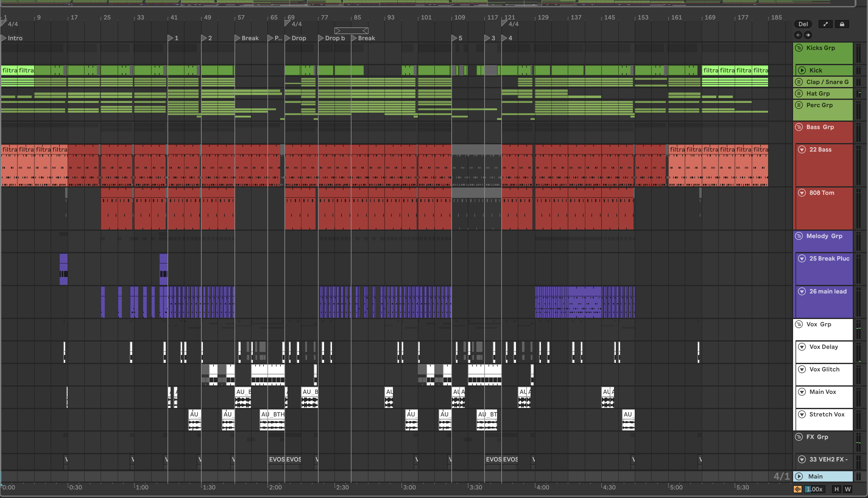This screenshot has width=868, height=498.
Task: Click the Main track play icon
Action: [x=799, y=476]
